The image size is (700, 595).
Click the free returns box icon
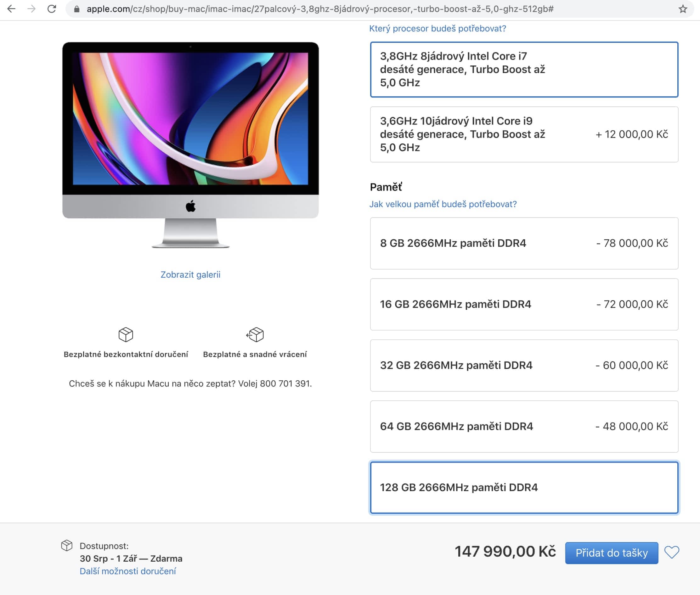pos(255,334)
